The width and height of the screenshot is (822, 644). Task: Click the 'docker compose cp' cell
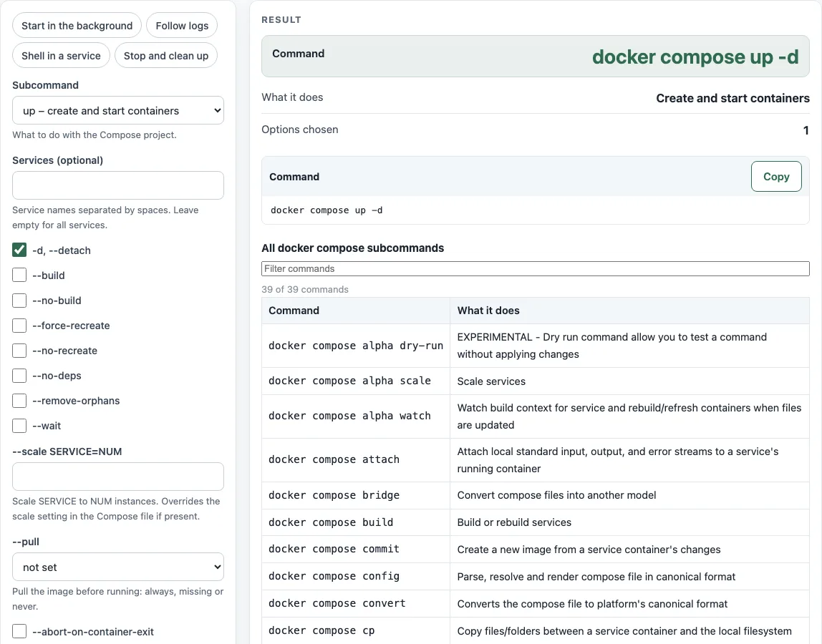355,630
